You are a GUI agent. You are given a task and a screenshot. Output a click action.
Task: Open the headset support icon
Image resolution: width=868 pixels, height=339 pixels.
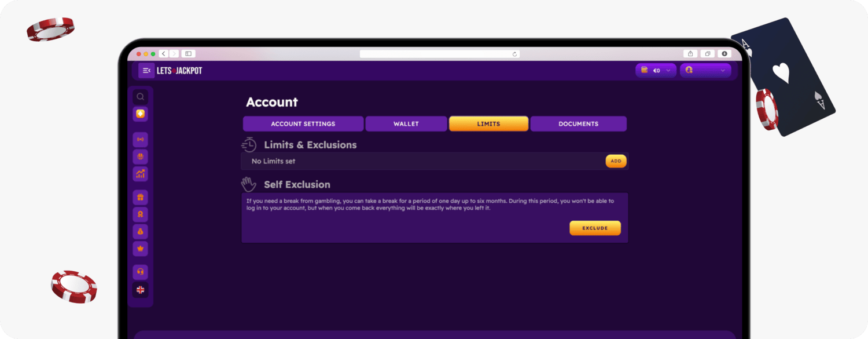pos(140,272)
